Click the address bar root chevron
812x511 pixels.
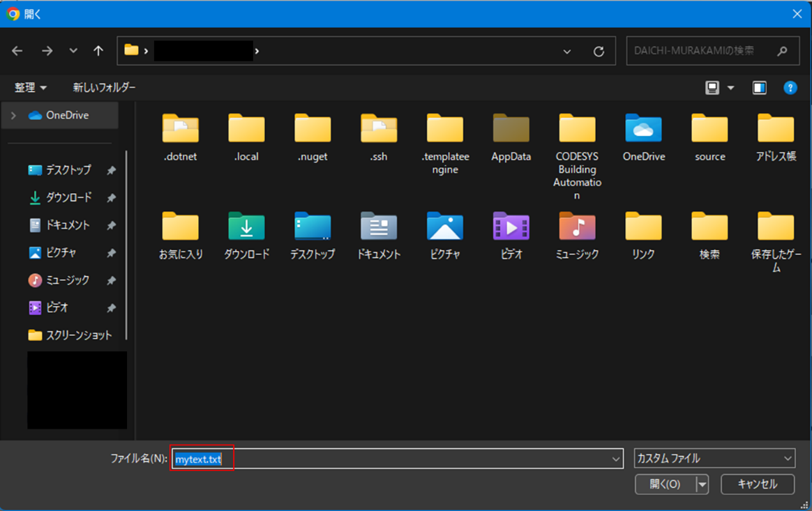(146, 51)
